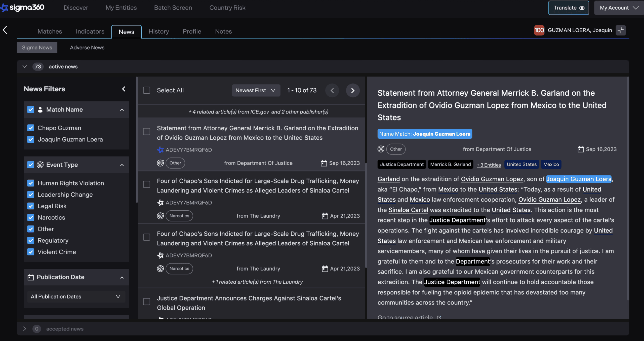Click the article list scrollbar
The width and height of the screenshot is (644, 341).
tap(366, 215)
